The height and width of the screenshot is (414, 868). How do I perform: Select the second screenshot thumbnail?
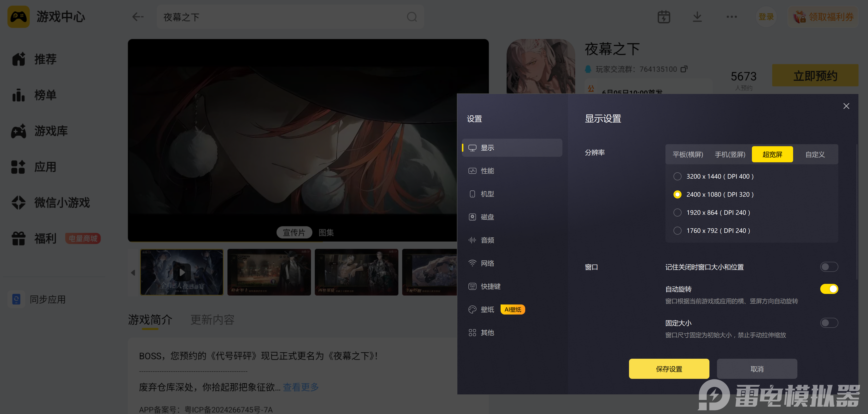pos(269,272)
